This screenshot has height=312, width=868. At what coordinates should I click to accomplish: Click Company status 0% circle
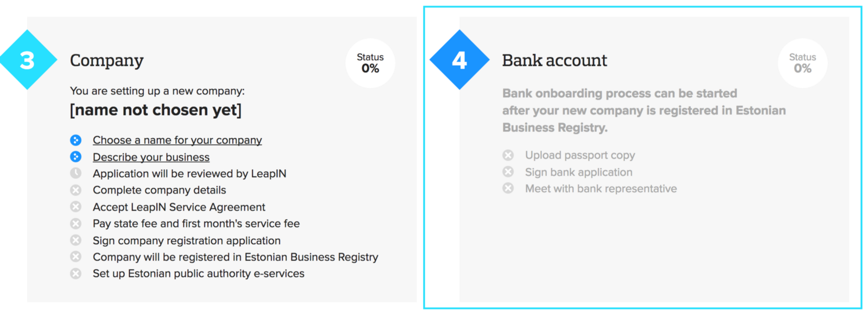pyautogui.click(x=371, y=63)
